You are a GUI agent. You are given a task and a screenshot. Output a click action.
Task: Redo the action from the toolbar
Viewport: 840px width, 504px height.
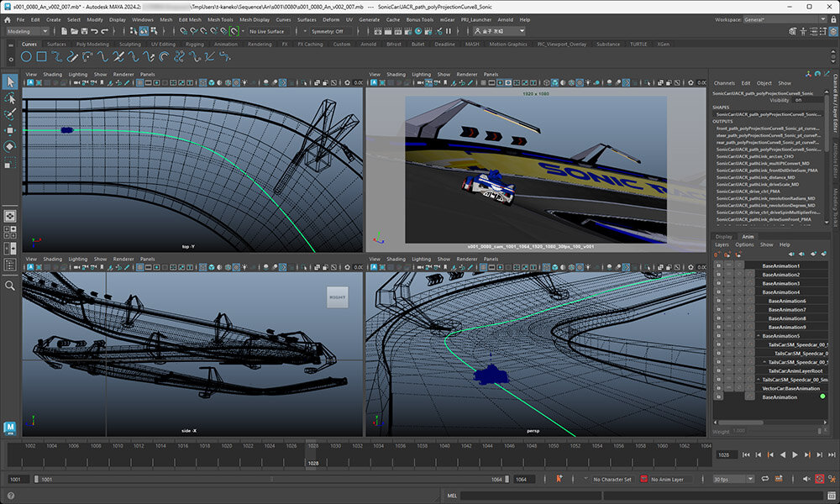[104, 31]
